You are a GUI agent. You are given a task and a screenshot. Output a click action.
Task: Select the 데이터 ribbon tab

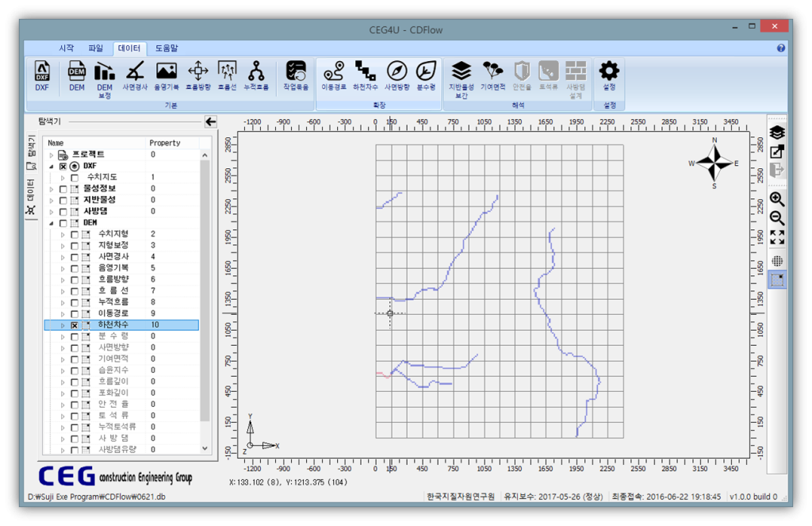click(129, 48)
